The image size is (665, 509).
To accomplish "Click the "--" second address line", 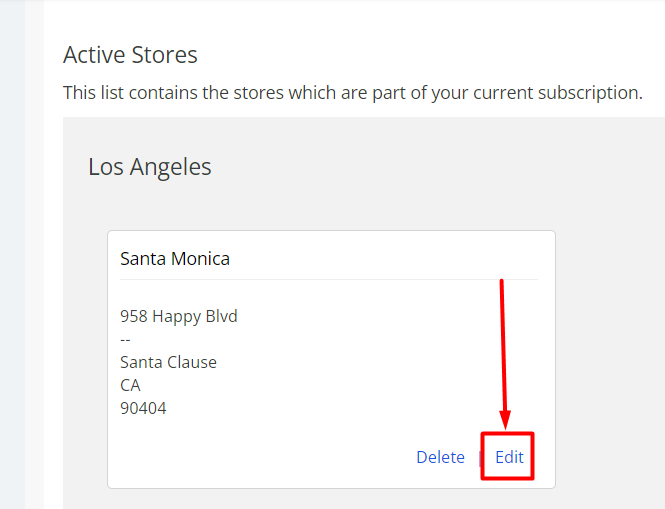I will pyautogui.click(x=126, y=339).
